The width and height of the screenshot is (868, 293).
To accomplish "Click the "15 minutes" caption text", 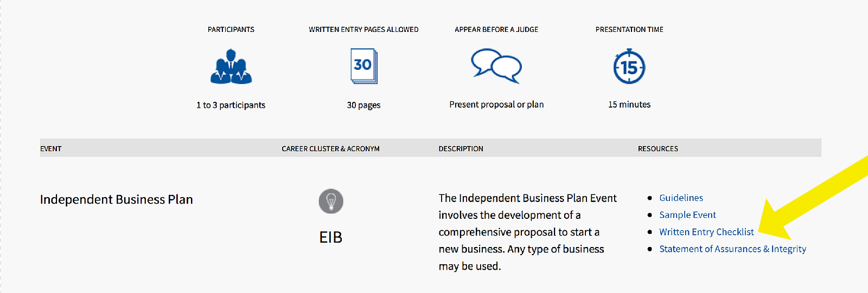I will pyautogui.click(x=629, y=105).
